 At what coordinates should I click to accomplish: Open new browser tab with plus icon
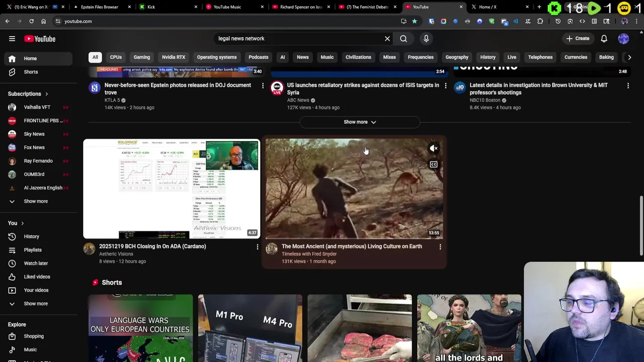(539, 7)
